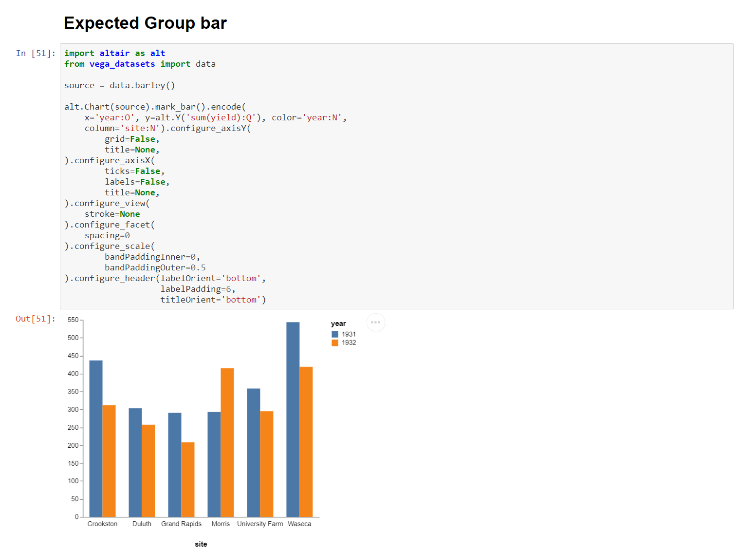The image size is (756, 551).
Task: Click the import altair statement in the code
Action: (x=114, y=53)
